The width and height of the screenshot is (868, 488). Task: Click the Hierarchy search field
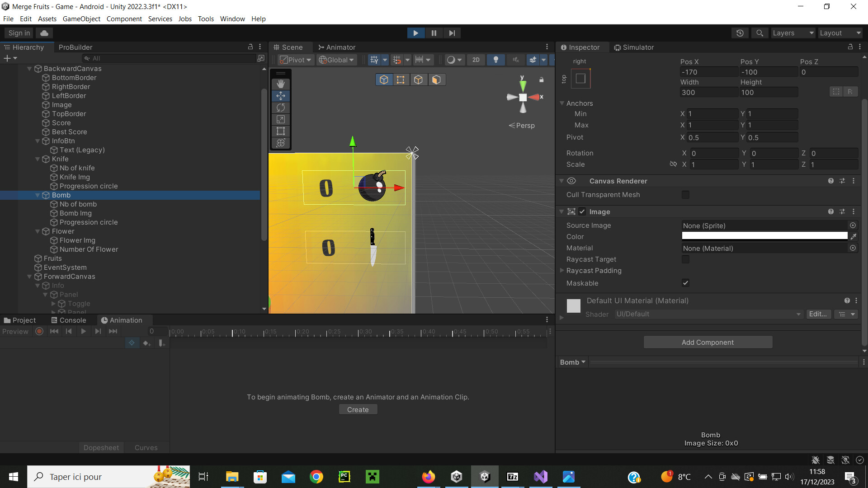167,58
